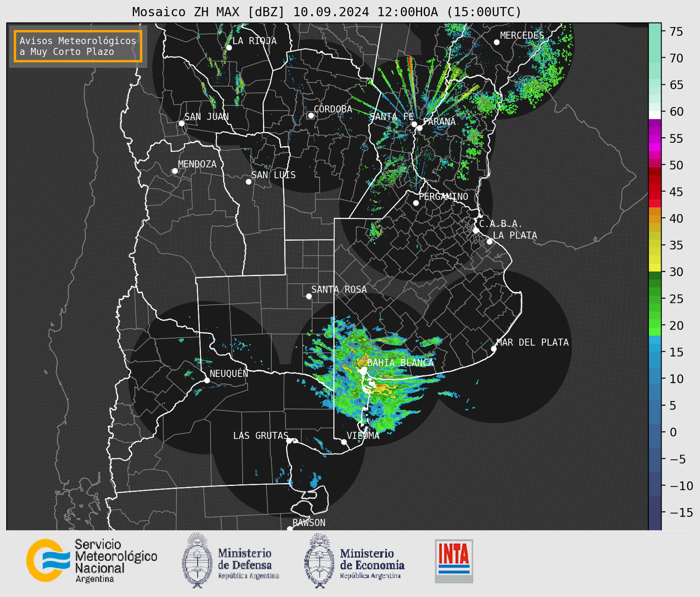Select the Paraná city marker
This screenshot has height=597, width=700.
click(x=420, y=128)
